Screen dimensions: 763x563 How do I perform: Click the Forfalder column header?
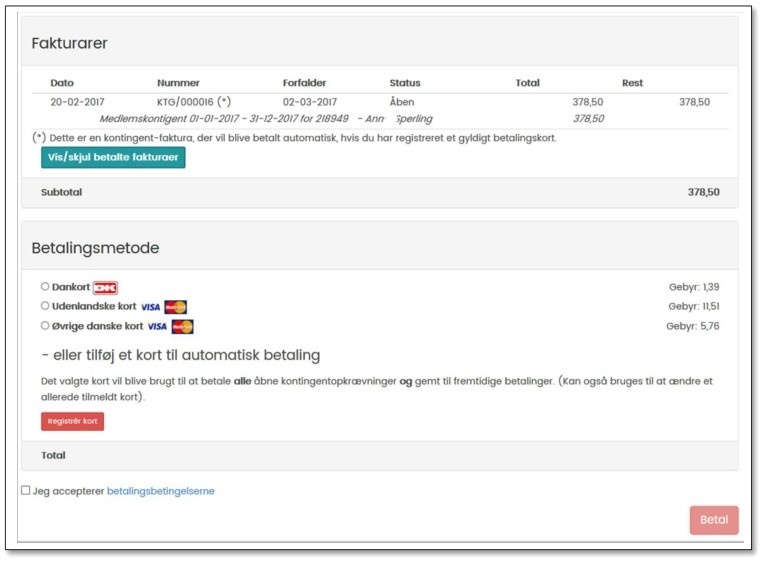(x=304, y=83)
